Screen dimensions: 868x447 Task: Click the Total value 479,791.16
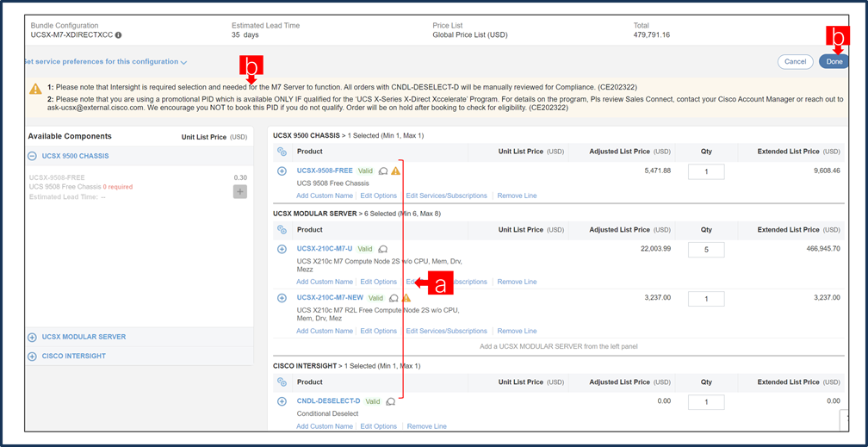652,35
